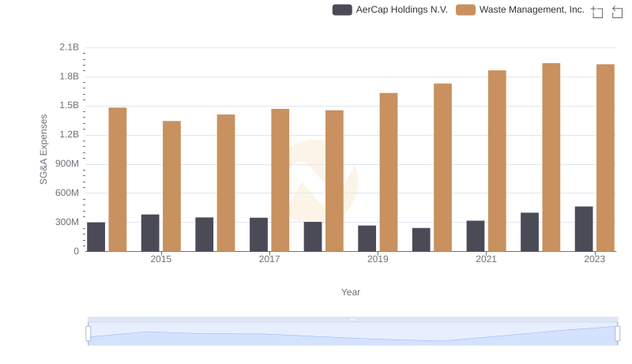Click the 1.2B y-axis label
Screen dimensions: 632x364
pos(70,134)
